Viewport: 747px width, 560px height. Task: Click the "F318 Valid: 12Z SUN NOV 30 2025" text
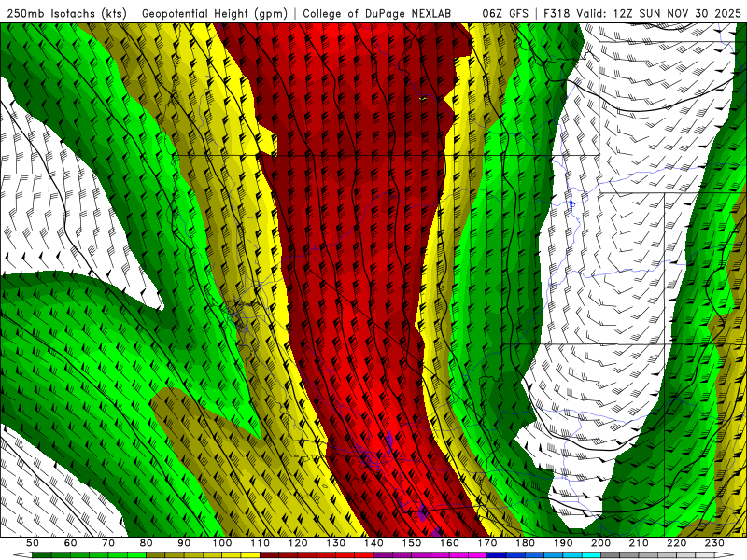coord(642,14)
